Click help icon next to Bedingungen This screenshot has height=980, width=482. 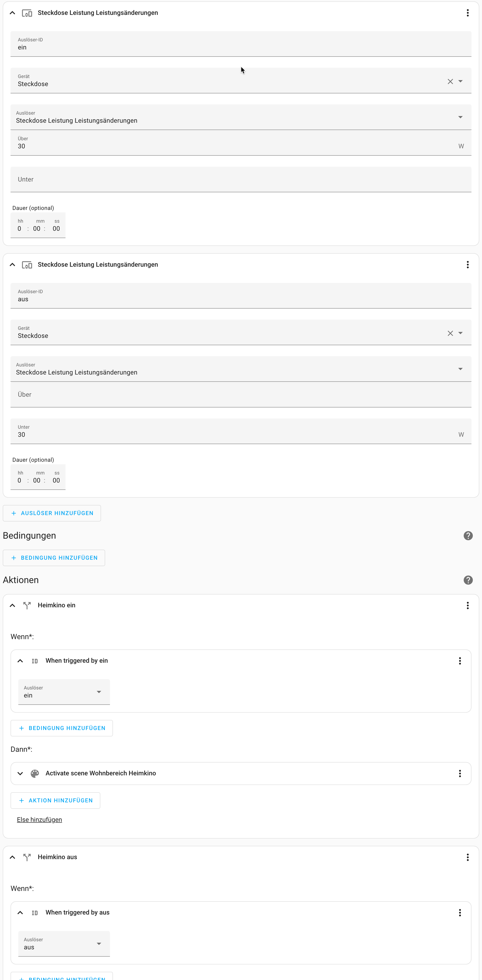click(x=468, y=536)
